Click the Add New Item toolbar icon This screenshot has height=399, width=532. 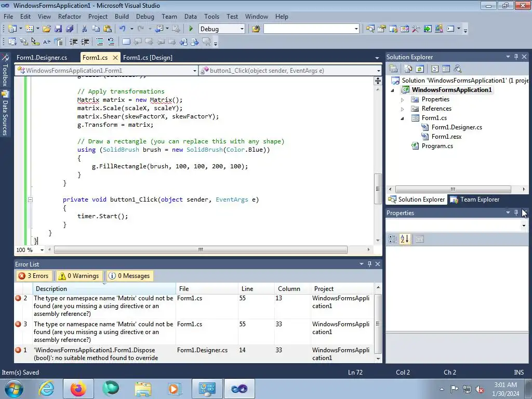(x=30, y=29)
